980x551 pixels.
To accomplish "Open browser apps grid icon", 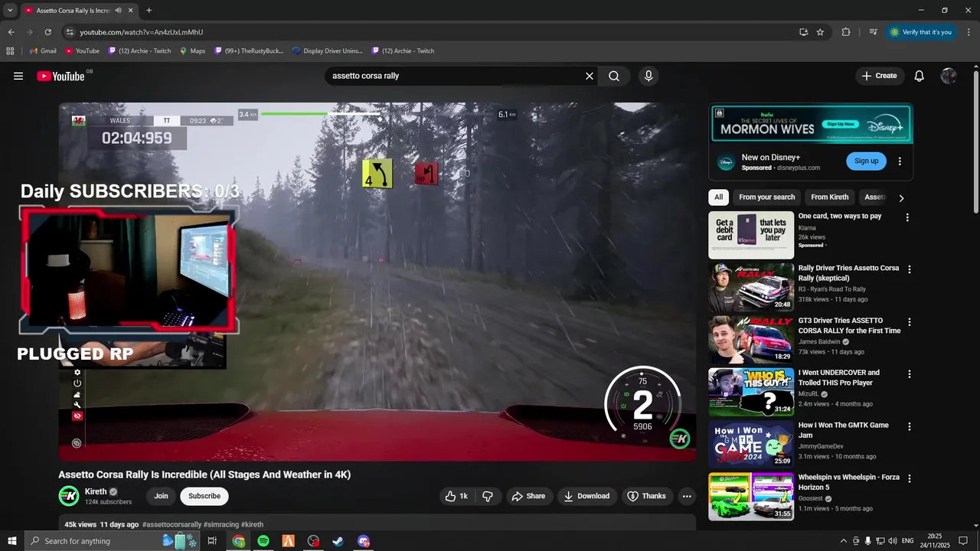I will [10, 51].
